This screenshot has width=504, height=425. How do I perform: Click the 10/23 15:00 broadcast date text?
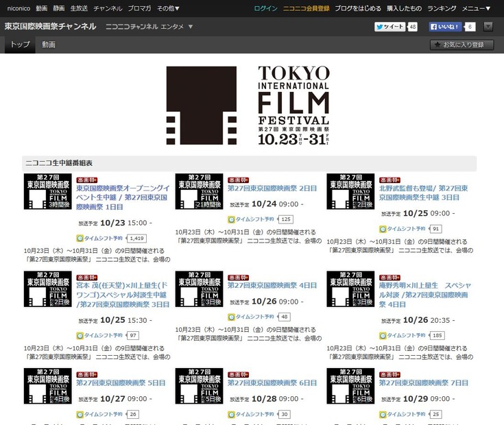125,223
